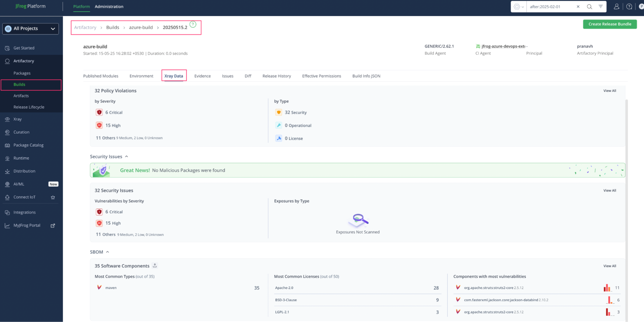Click the export icon beside Software Components

155,266
